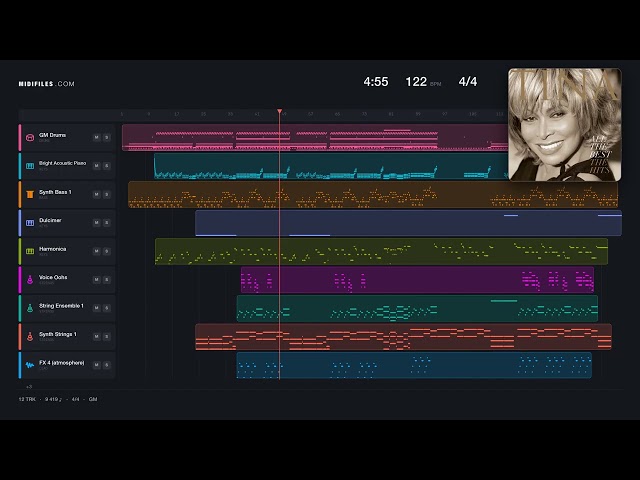
Task: Solo the Harmonica track
Action: click(107, 251)
